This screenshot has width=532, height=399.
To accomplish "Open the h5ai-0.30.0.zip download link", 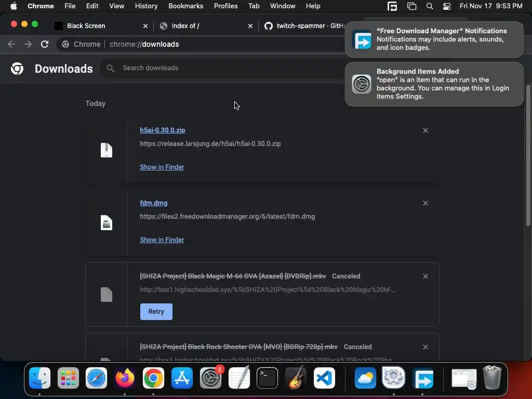I will [x=162, y=130].
